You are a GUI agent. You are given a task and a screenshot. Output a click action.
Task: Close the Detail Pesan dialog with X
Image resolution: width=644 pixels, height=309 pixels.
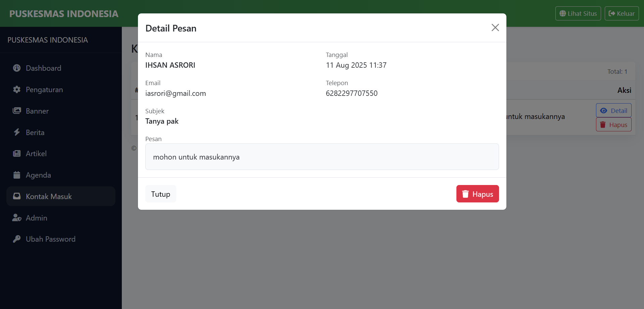[x=495, y=27]
